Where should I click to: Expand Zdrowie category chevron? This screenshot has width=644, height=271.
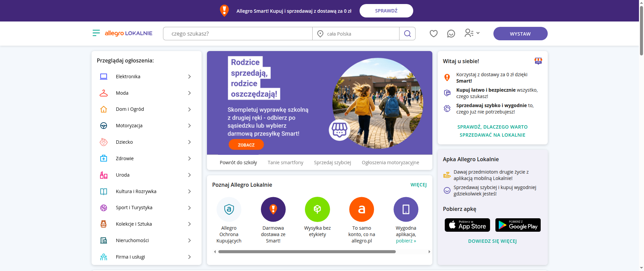click(190, 159)
